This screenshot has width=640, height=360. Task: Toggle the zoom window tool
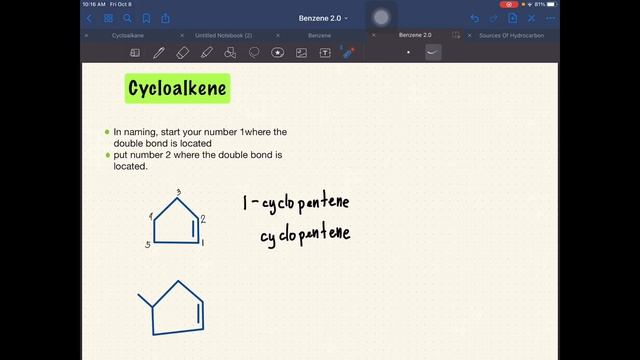pos(135,53)
